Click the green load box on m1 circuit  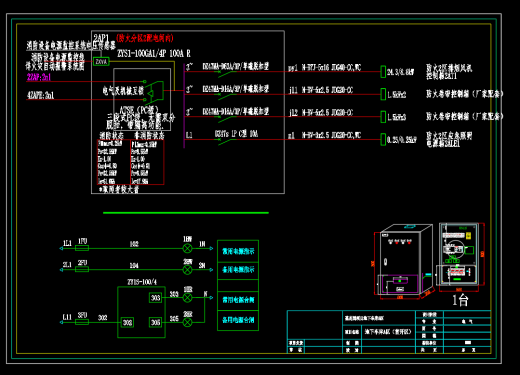click(383, 139)
